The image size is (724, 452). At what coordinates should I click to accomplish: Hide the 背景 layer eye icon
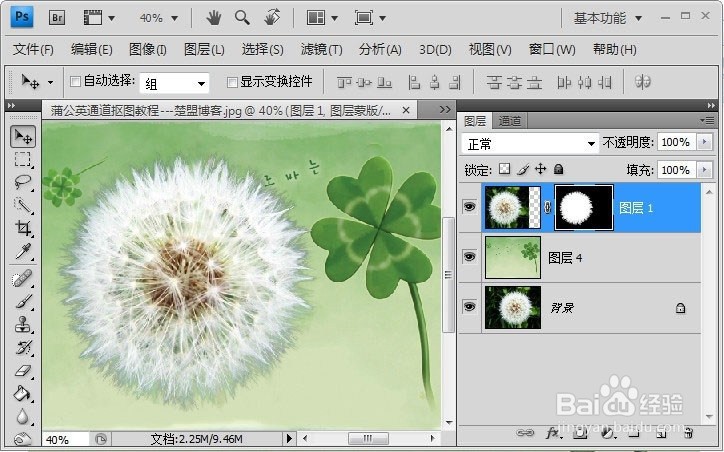click(x=469, y=307)
